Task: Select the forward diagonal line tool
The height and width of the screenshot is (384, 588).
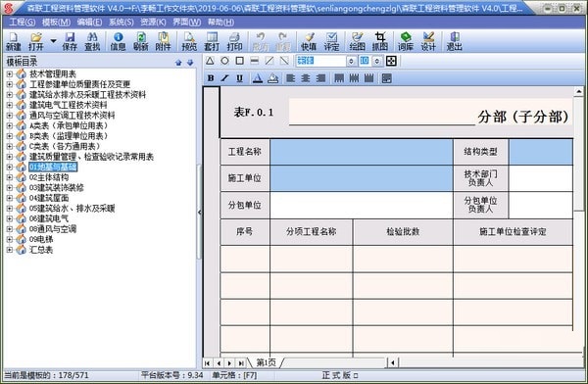Action: 269,61
